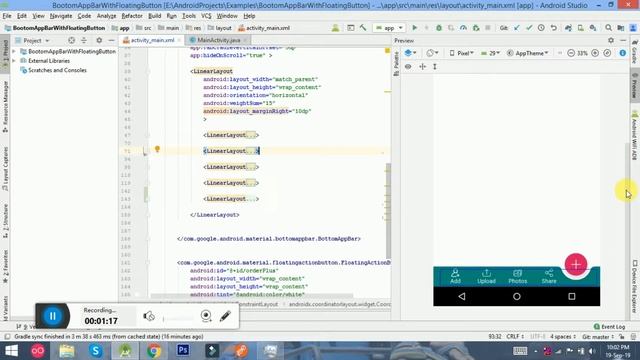Click the pink floating plus button in preview
Viewport: 640px width, 360px height.
(576, 264)
